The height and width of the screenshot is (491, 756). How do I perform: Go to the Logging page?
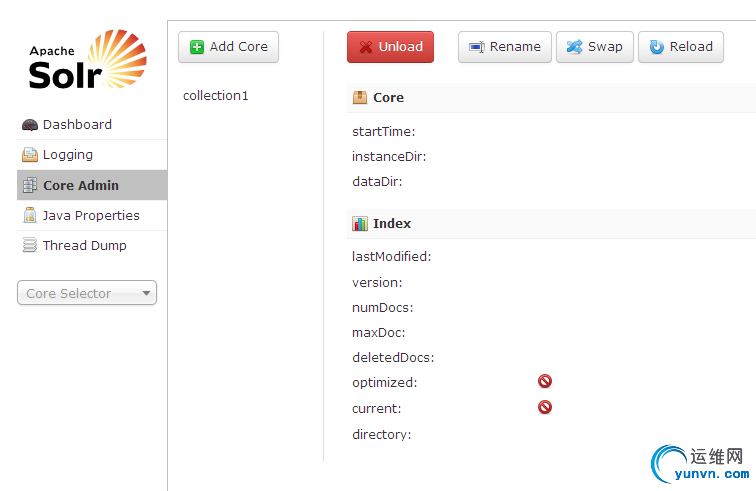tap(92, 155)
